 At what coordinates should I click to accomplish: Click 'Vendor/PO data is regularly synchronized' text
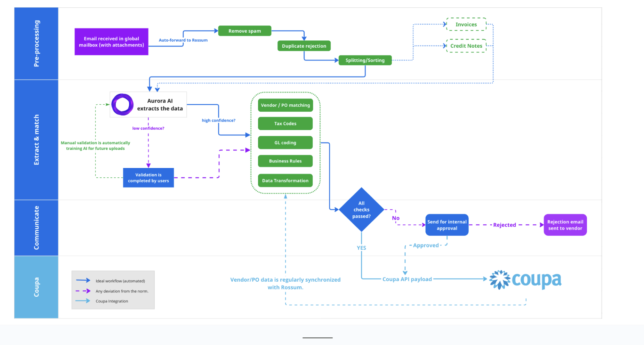[285, 283]
